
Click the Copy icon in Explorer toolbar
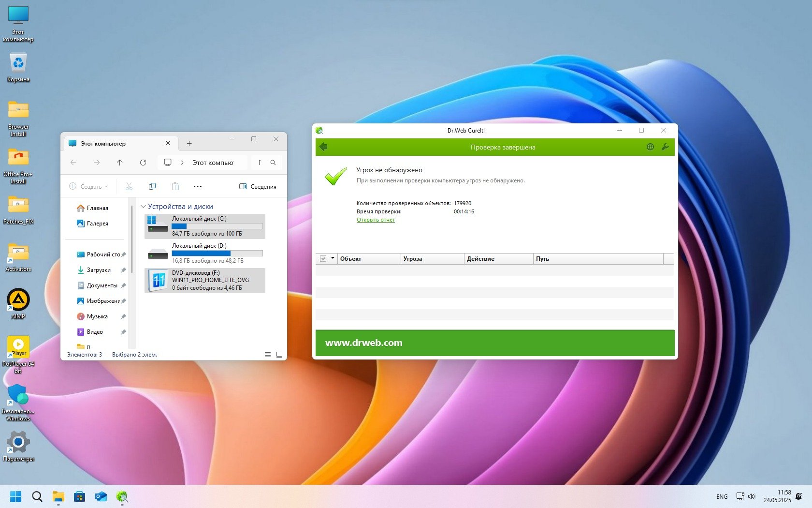click(152, 186)
